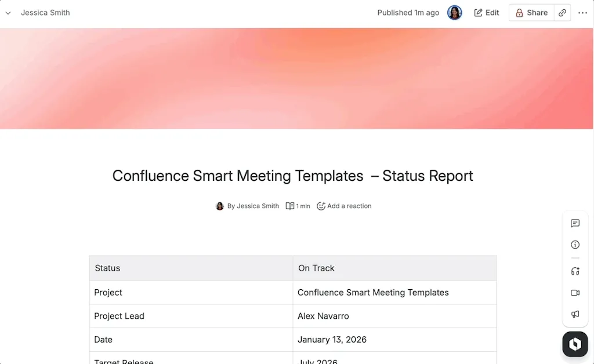The image size is (594, 364).
Task: Click the add reaction smiley icon
Action: pyautogui.click(x=321, y=206)
